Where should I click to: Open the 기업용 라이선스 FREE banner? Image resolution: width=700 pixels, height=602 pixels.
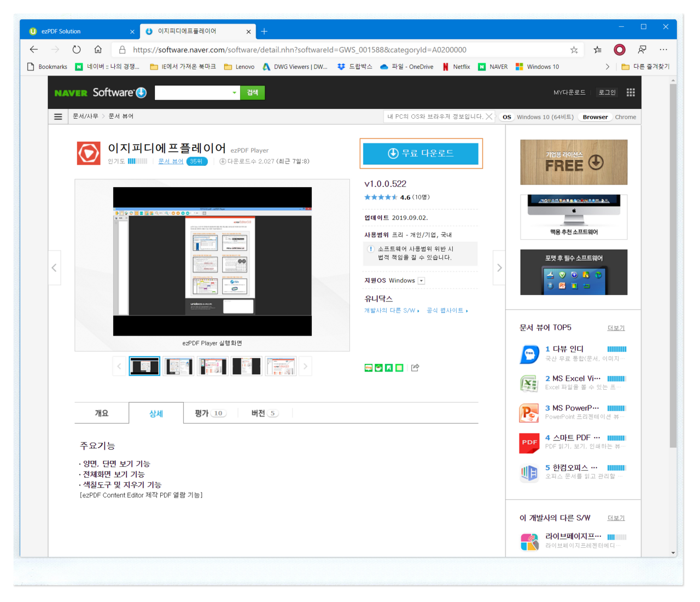(x=574, y=162)
